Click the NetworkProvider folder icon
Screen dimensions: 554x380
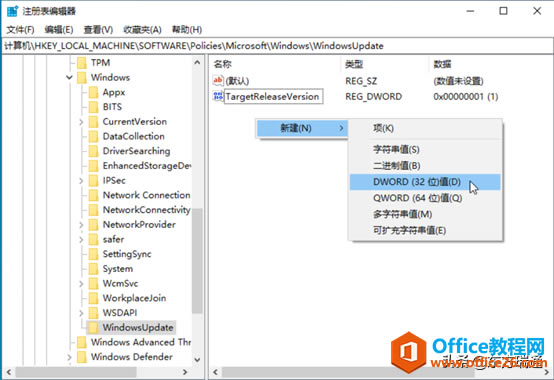point(93,225)
